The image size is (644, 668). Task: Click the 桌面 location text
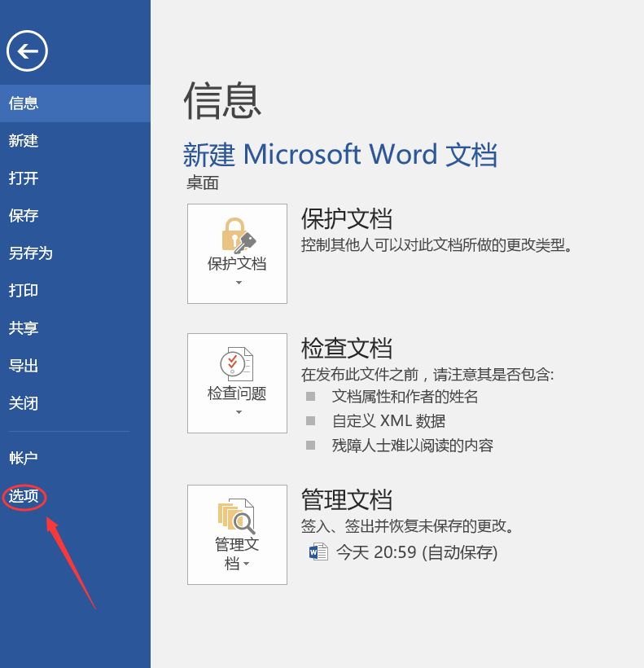(x=203, y=183)
